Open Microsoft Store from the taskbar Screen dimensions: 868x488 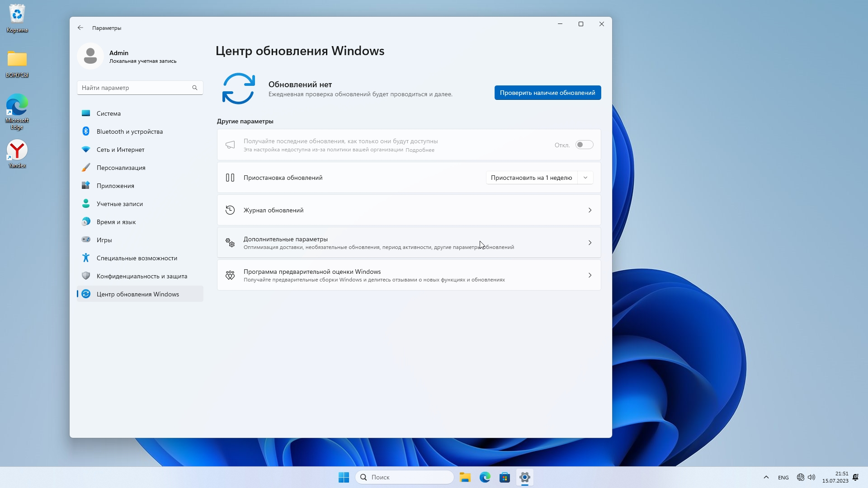click(x=505, y=477)
